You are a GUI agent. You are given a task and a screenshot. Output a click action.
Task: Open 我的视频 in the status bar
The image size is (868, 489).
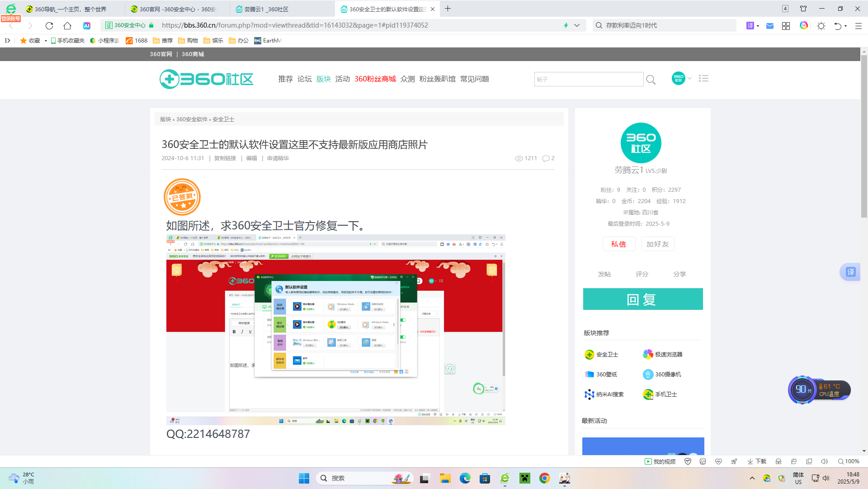(x=660, y=461)
